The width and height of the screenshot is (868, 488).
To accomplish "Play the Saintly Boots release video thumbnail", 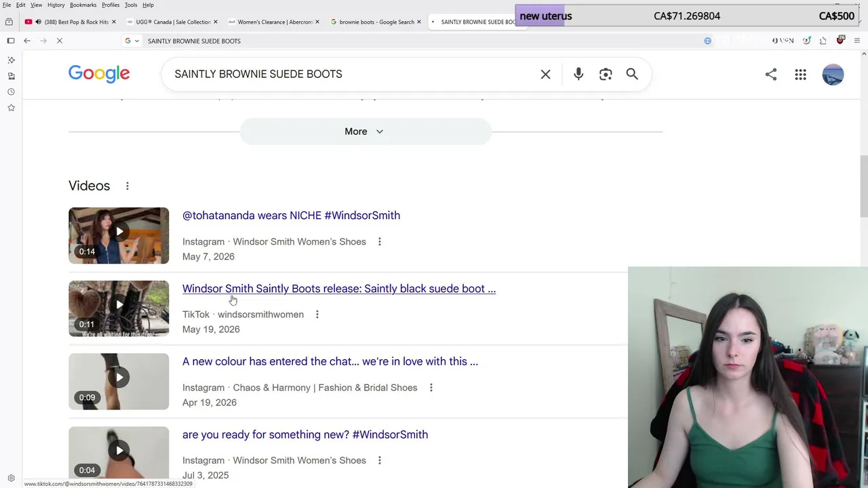I will pos(119,308).
